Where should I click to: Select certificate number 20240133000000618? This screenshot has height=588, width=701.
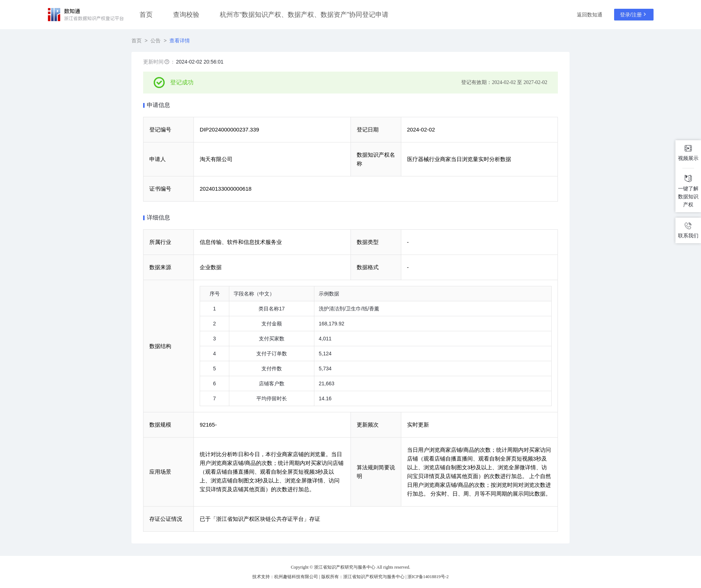point(226,189)
